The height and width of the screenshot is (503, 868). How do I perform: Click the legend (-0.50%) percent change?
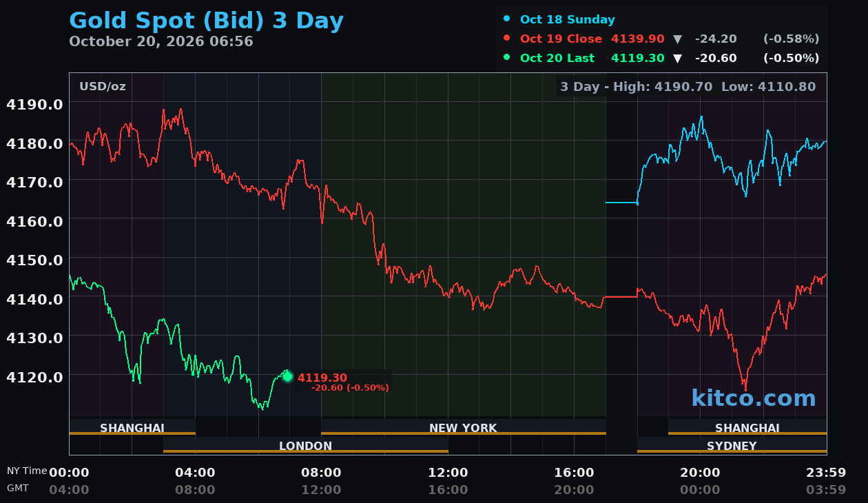click(792, 58)
